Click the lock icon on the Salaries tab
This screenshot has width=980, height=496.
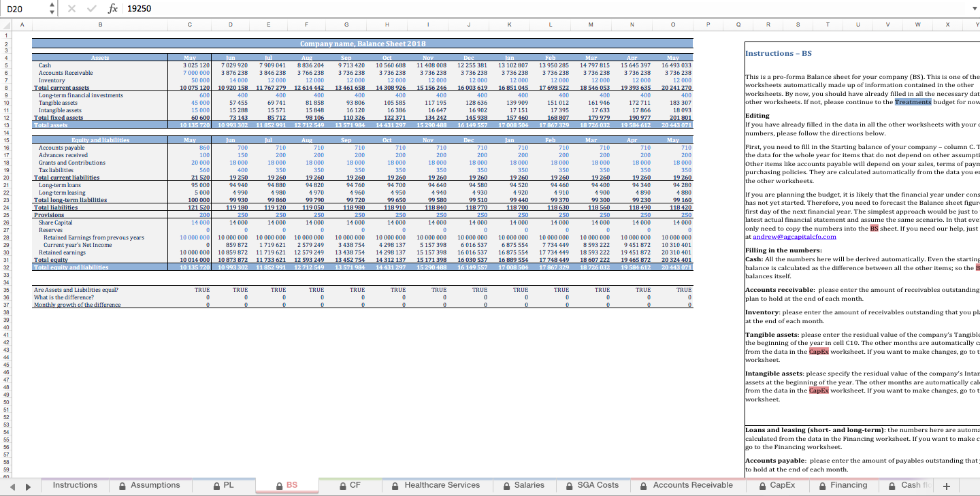click(506, 485)
